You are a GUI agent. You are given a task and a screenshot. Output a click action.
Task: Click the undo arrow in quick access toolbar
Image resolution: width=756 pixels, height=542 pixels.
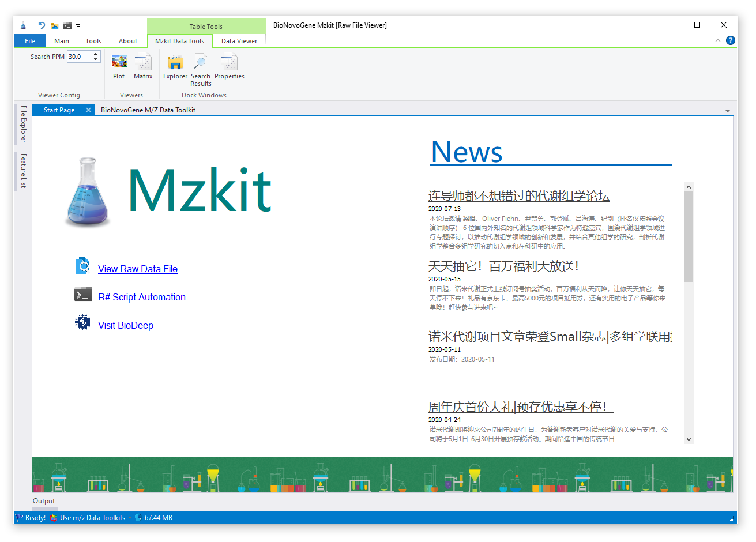tap(42, 25)
